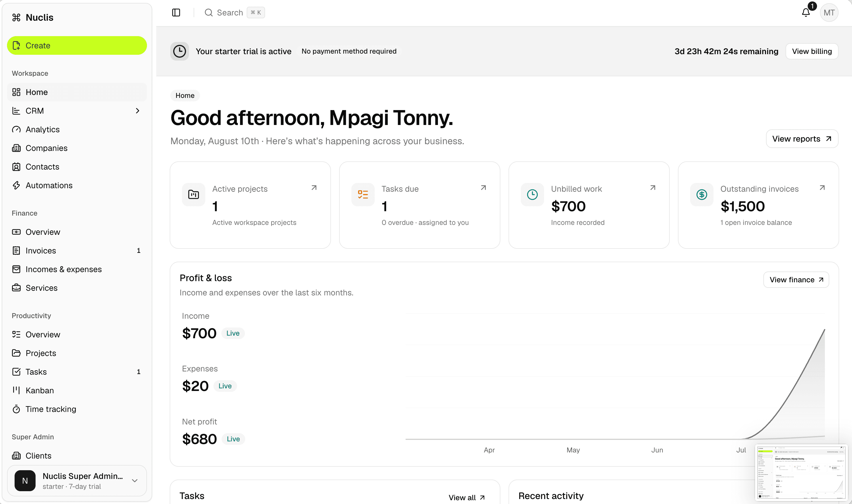Click the Clients building icon
The image size is (852, 504).
tap(16, 455)
